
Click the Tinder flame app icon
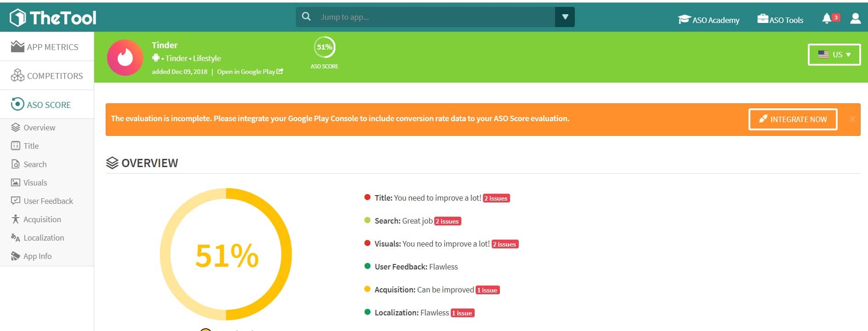125,57
